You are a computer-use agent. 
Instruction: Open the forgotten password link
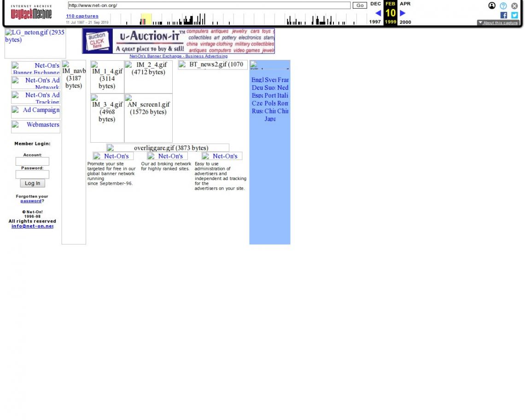tap(31, 201)
